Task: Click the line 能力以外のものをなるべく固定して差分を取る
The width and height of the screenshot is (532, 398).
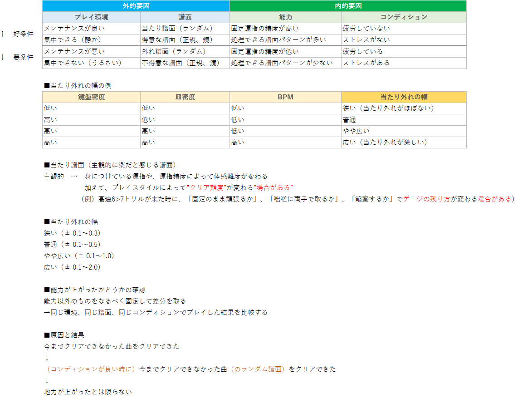Action: click(115, 301)
